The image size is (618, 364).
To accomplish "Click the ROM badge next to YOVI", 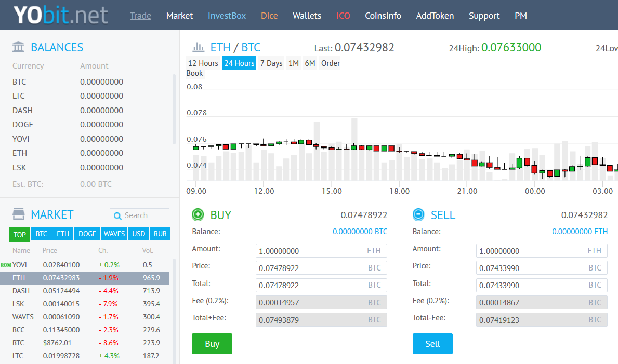I will coord(6,265).
